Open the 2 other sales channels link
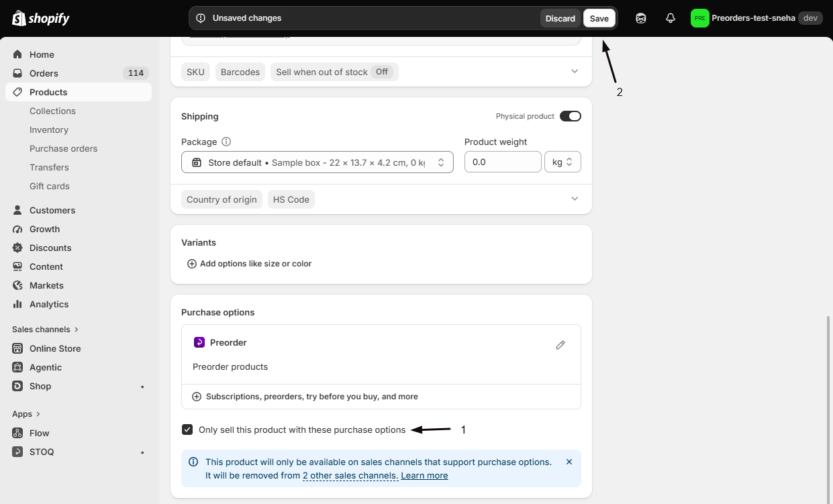Viewport: 833px width, 504px height. click(x=350, y=475)
